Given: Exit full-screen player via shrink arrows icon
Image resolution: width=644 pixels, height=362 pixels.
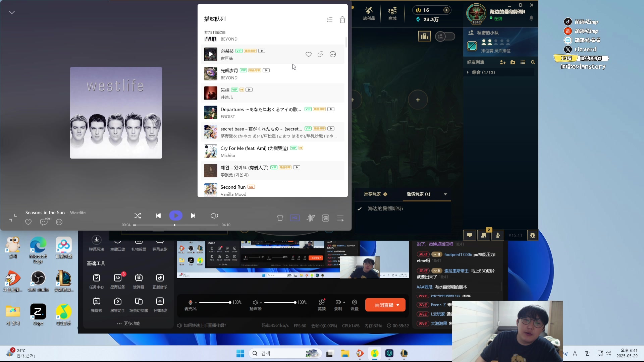Looking at the screenshot, I should [13, 218].
